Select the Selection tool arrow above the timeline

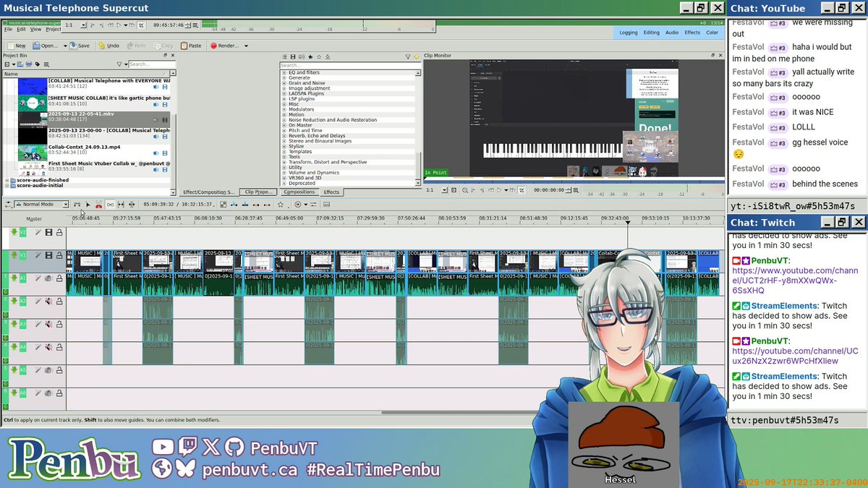pyautogui.click(x=88, y=205)
